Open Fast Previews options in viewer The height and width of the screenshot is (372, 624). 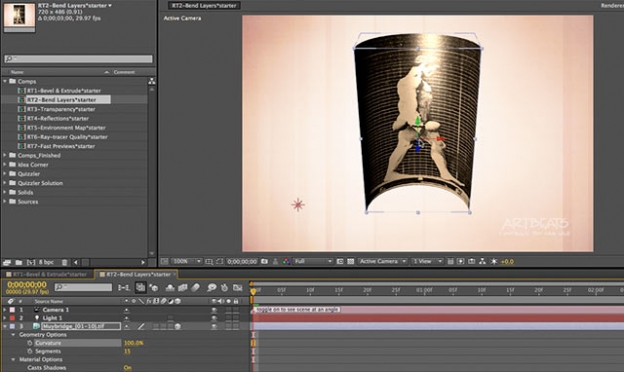tap(460, 261)
